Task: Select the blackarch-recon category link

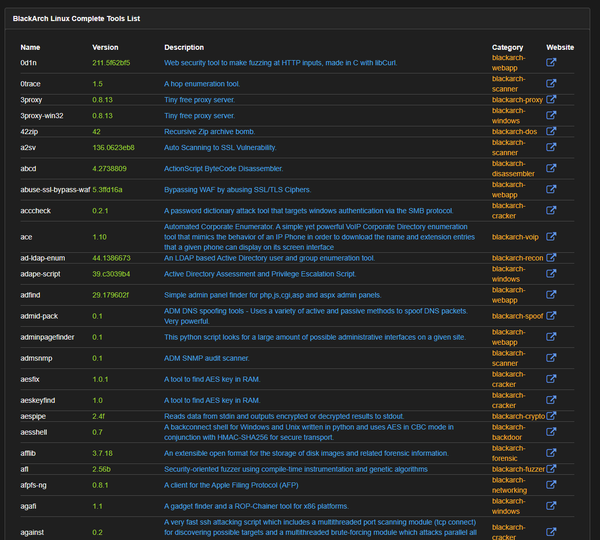Action: point(518,258)
